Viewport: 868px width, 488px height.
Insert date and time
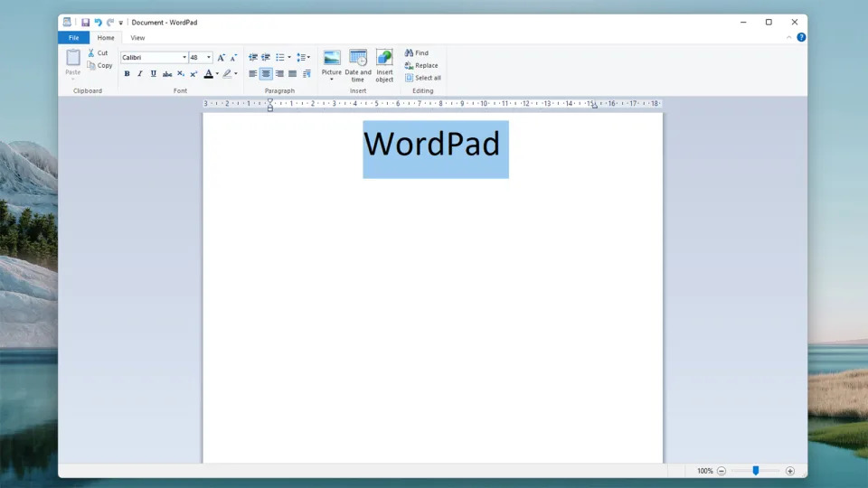coord(358,58)
